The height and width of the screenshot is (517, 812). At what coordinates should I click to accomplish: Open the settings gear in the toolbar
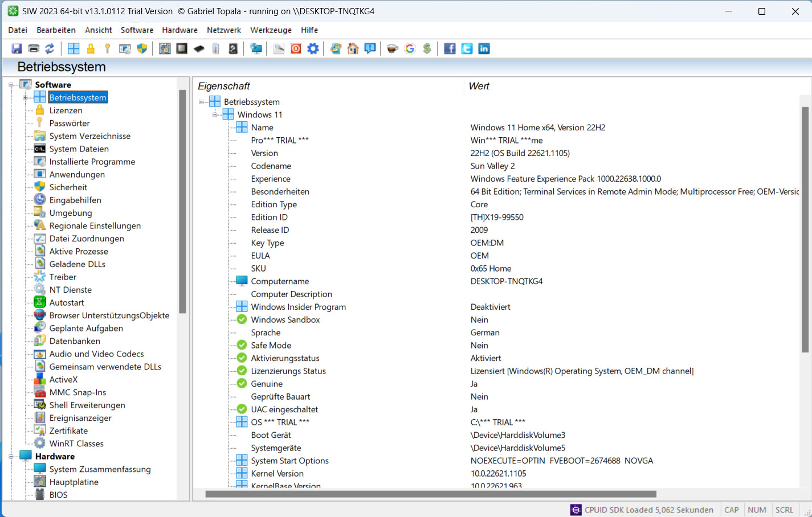tap(312, 48)
